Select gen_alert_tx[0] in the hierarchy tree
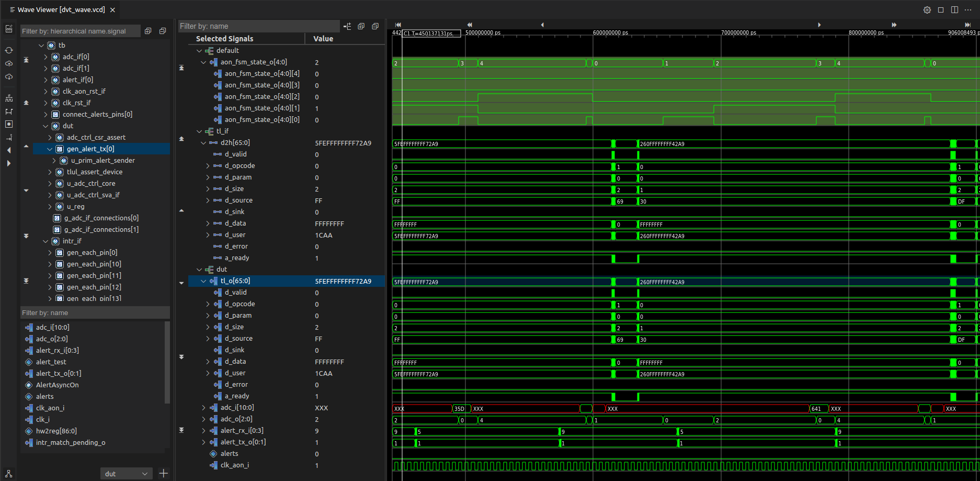Image resolution: width=980 pixels, height=481 pixels. pos(90,149)
